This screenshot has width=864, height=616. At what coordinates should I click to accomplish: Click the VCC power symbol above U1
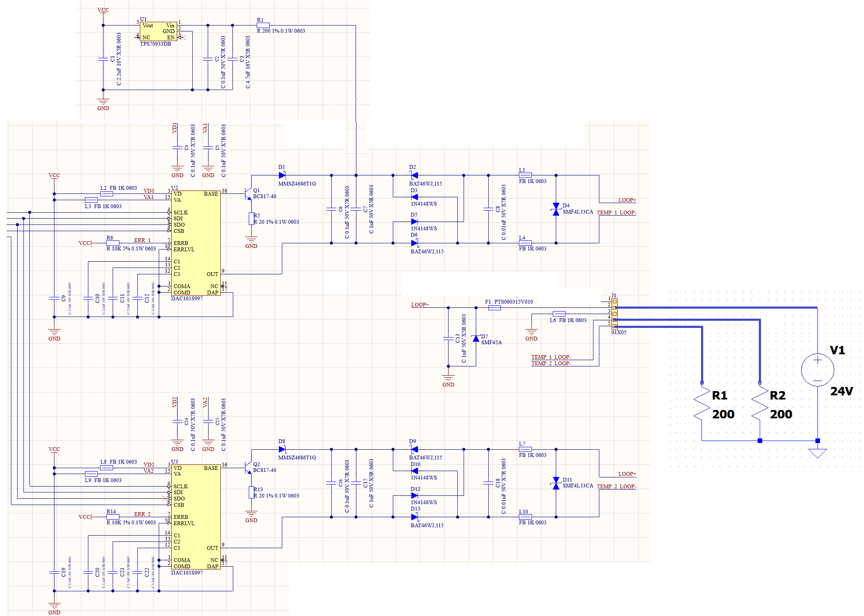tap(103, 12)
